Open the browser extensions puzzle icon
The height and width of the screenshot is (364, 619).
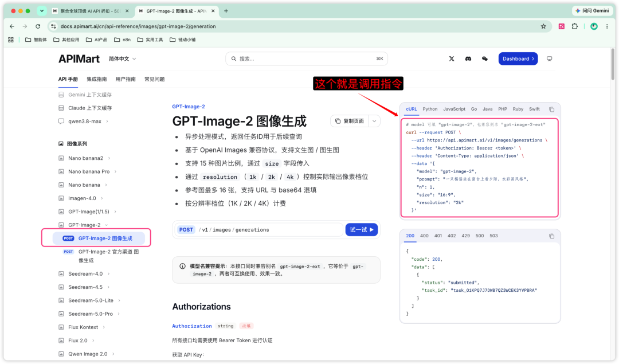click(x=575, y=26)
